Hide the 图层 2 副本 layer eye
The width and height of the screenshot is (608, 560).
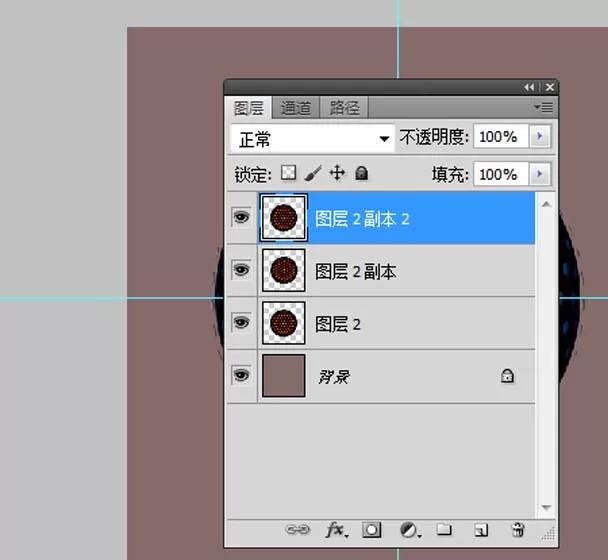(x=241, y=270)
